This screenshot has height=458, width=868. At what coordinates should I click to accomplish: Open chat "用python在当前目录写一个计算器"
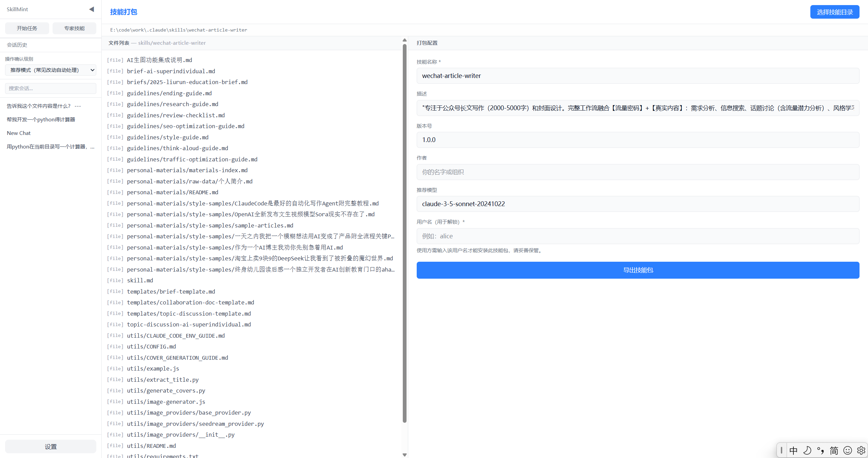coord(51,146)
